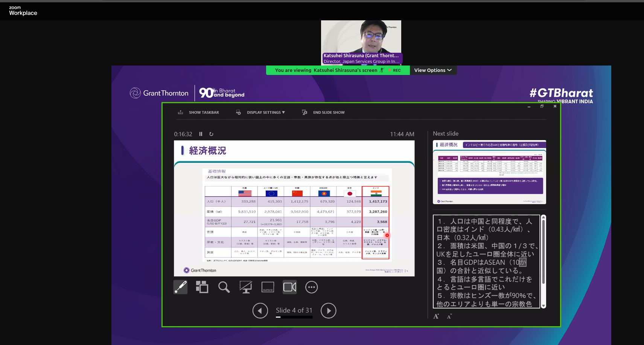Toggle the camera icon in presenter view

290,287
